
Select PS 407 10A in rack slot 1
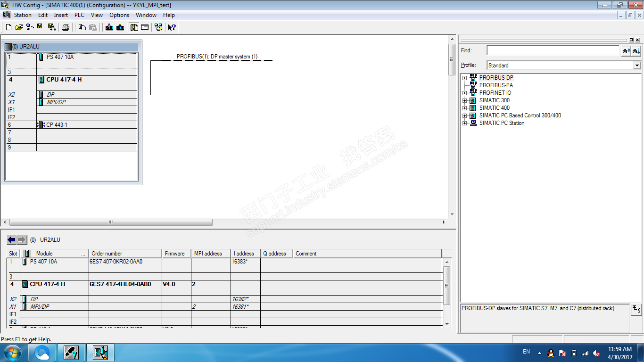(60, 57)
